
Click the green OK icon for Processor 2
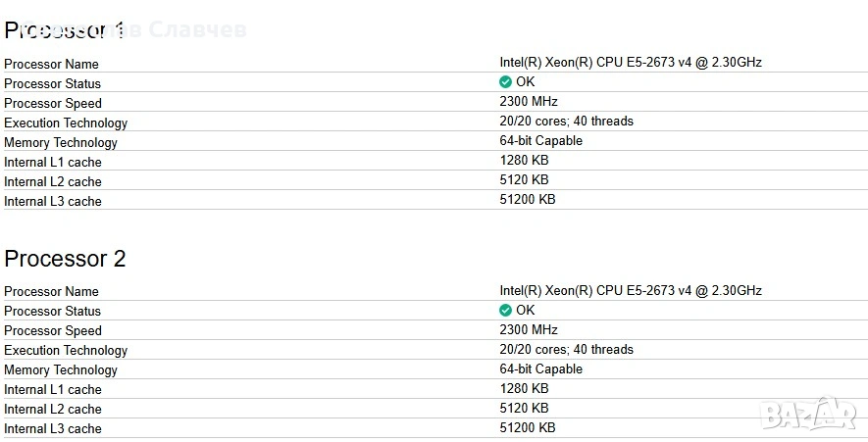[506, 310]
